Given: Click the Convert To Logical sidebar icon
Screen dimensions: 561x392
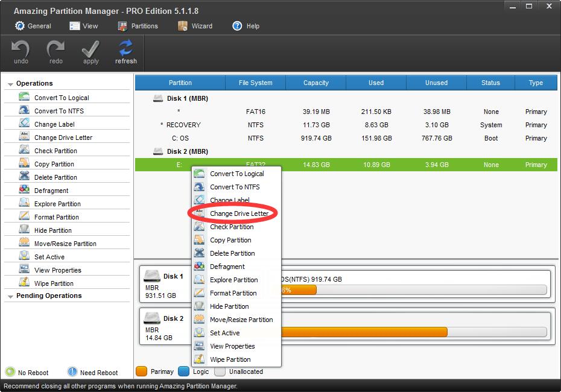Looking at the screenshot, I should tap(24, 96).
